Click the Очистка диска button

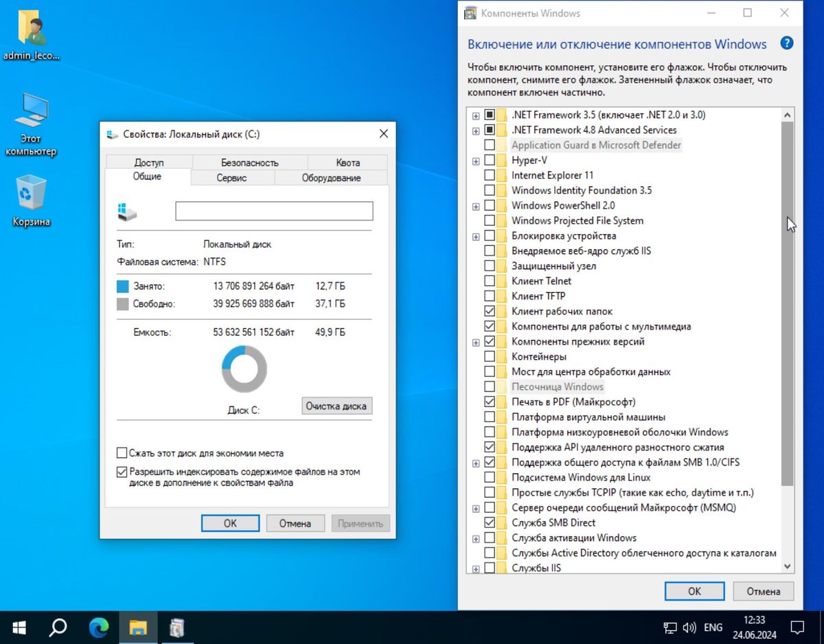click(x=337, y=406)
